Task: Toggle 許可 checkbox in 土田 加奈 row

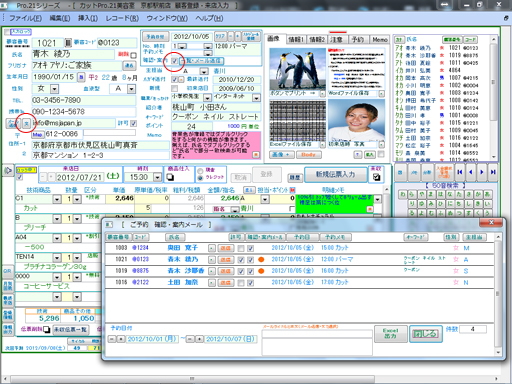Action: 241,283
